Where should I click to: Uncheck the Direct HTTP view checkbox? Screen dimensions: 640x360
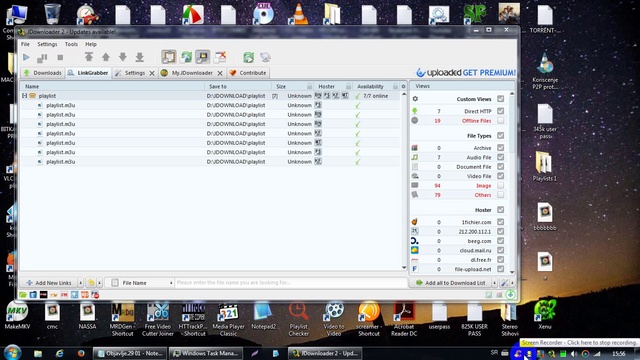point(500,111)
